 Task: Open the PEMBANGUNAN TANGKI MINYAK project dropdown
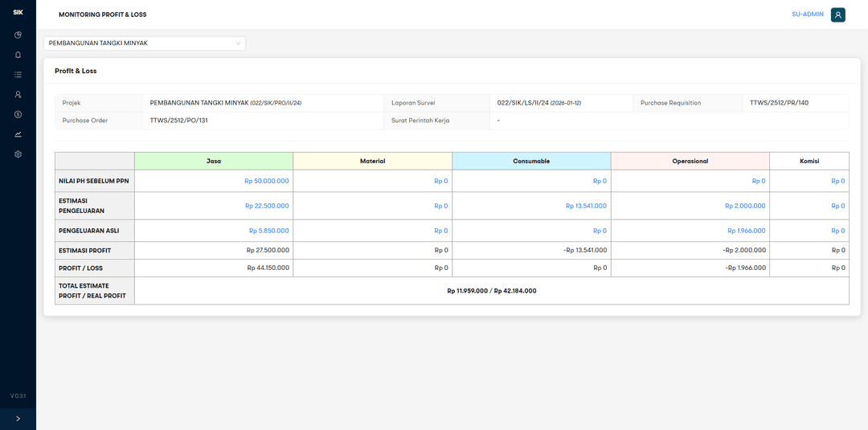(137, 43)
